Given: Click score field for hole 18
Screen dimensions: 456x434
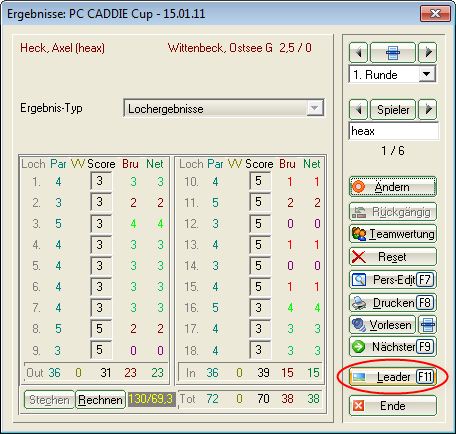Looking at the screenshot, I should [x=260, y=350].
